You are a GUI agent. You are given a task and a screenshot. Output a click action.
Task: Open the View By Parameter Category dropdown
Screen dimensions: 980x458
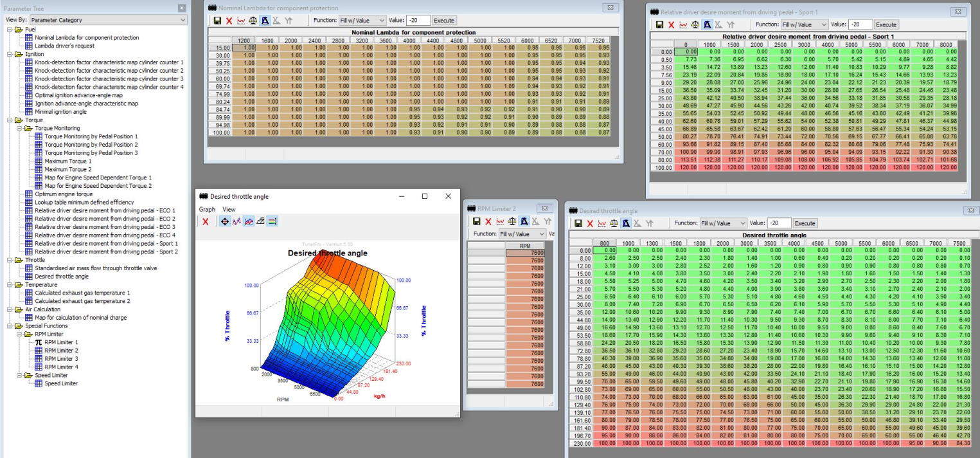[x=105, y=20]
